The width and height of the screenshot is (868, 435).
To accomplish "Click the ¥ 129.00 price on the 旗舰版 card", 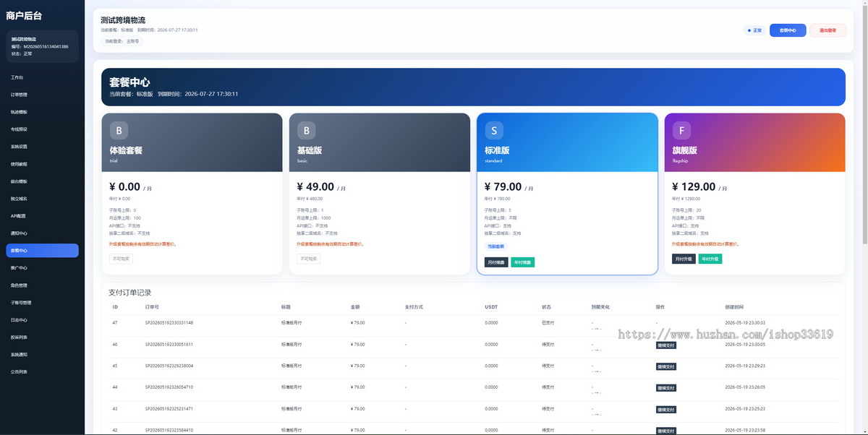I will [x=694, y=186].
